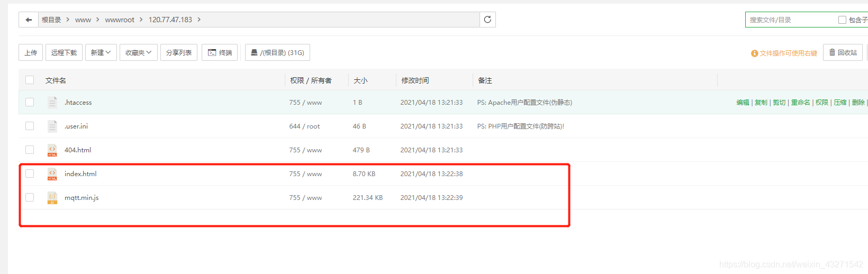Open the .htaccess file name
Screen dimensions: 868x274
click(x=78, y=102)
